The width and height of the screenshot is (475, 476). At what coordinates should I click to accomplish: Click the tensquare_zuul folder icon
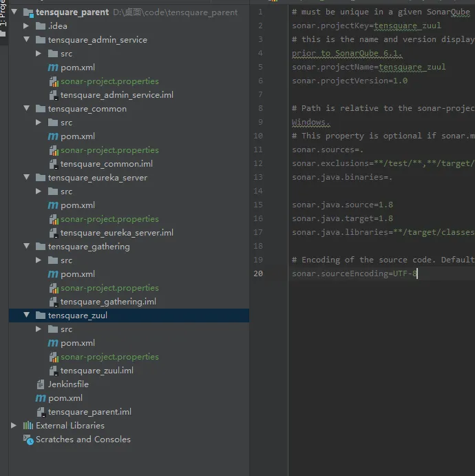click(41, 315)
